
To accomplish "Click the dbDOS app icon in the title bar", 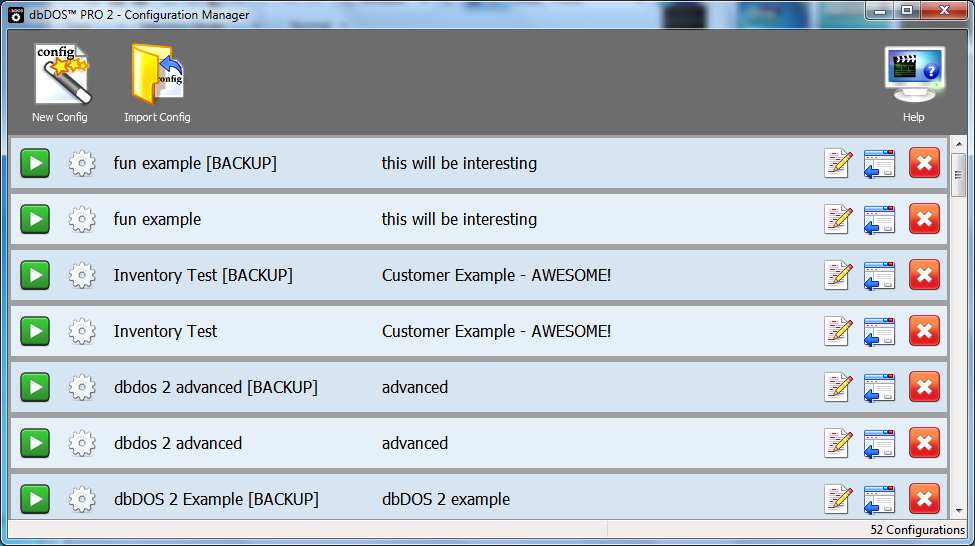I will tap(16, 14).
